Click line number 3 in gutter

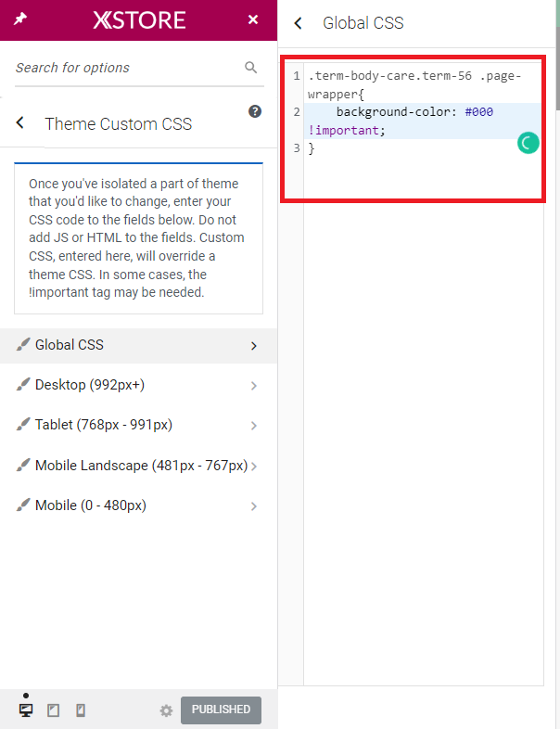coord(297,148)
